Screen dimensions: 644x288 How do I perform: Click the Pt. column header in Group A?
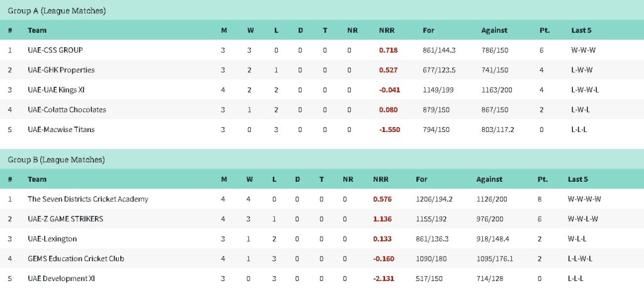[544, 30]
